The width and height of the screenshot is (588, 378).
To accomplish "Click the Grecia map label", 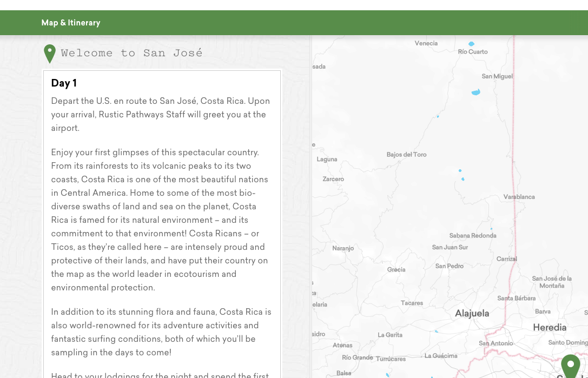I will tap(396, 269).
